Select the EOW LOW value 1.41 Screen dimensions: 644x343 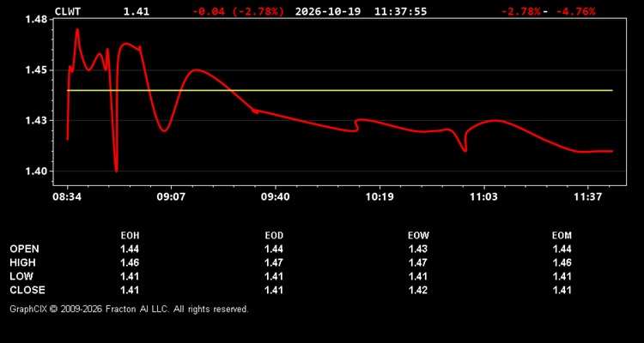tap(418, 276)
